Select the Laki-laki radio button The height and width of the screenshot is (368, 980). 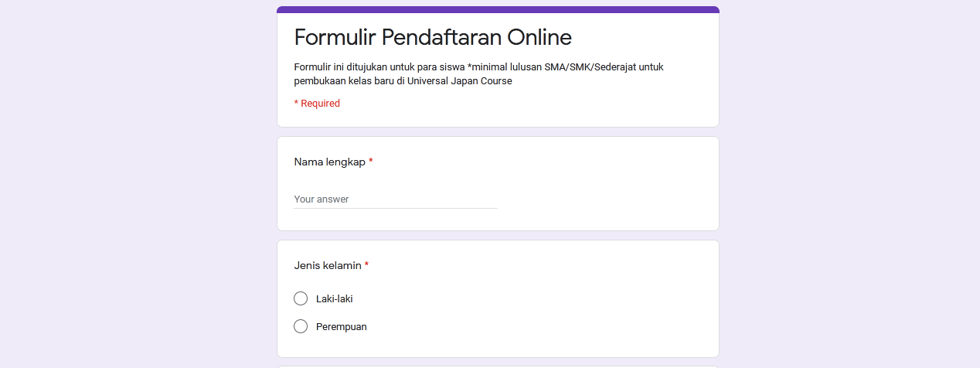point(301,298)
